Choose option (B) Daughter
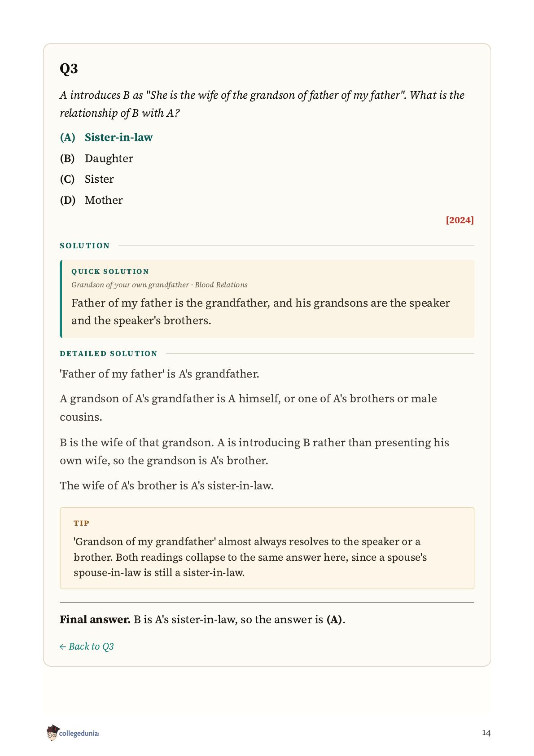Image resolution: width=534 pixels, height=756 pixels. tap(96, 158)
